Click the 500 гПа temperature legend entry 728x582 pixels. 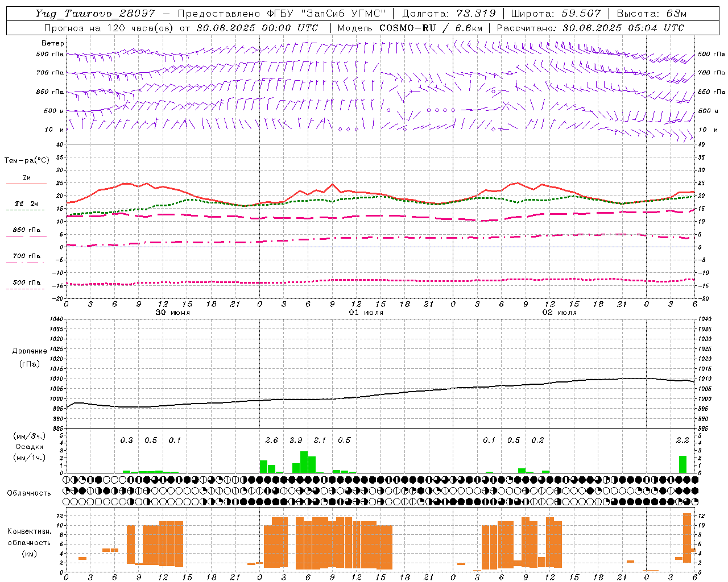[26, 282]
